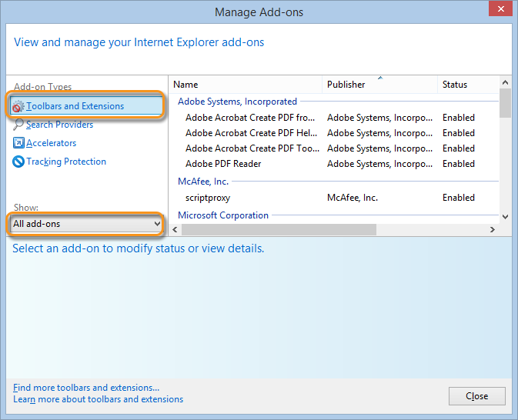Expand the Microsoft Corporation group header
The image size is (518, 420).
[223, 215]
